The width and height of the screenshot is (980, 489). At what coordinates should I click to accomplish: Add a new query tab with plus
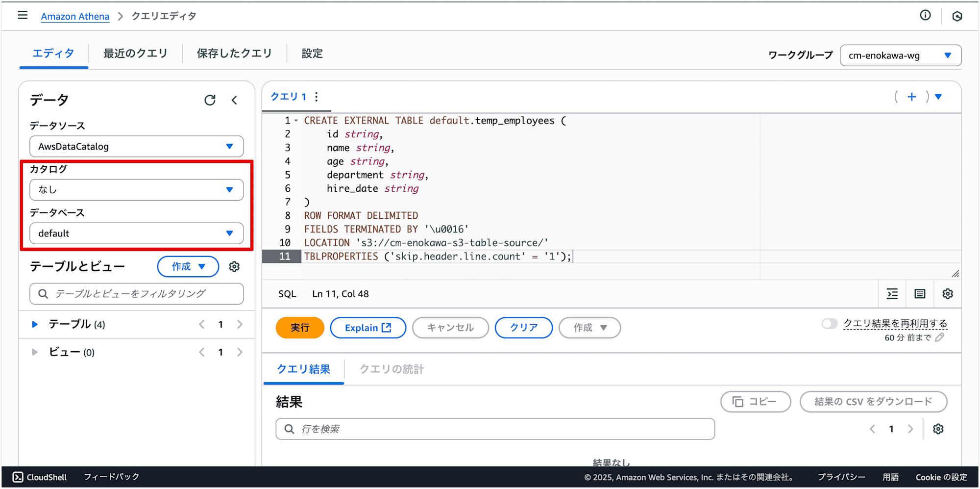pyautogui.click(x=911, y=97)
